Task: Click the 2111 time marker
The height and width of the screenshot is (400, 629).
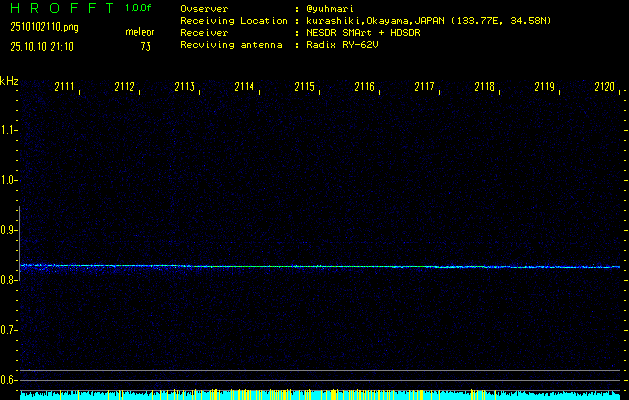Action: point(65,88)
